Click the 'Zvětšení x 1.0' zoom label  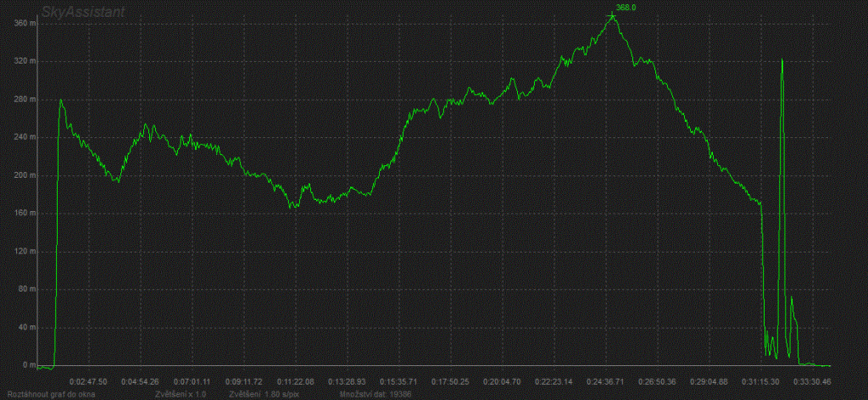tap(181, 395)
